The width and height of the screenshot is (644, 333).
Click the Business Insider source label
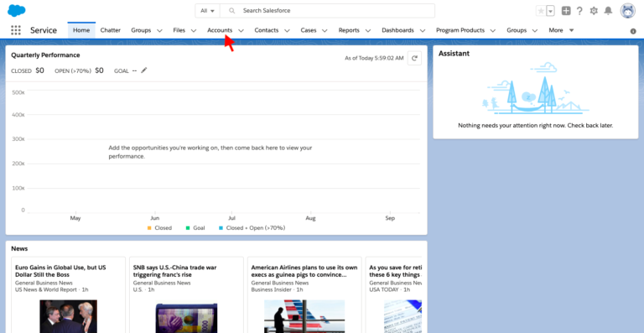click(x=271, y=289)
